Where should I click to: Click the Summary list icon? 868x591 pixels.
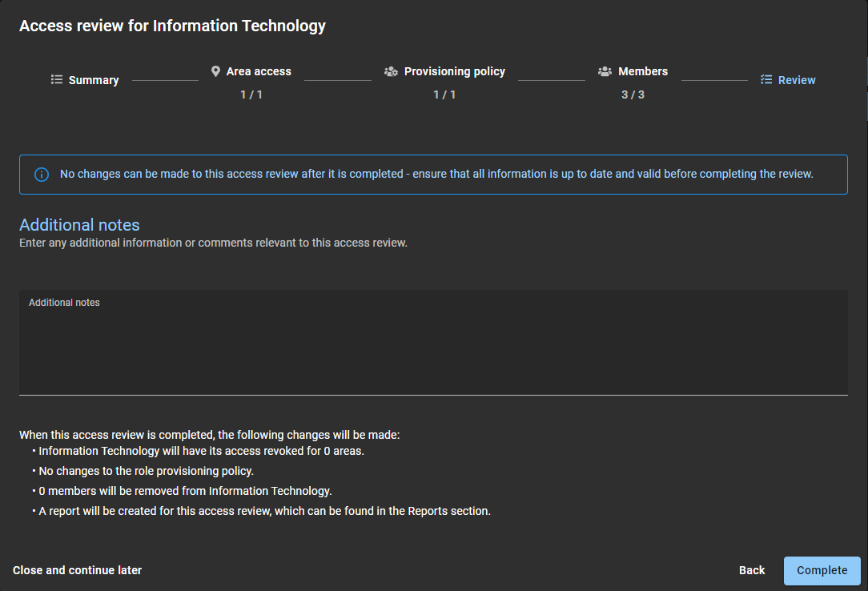pos(57,80)
